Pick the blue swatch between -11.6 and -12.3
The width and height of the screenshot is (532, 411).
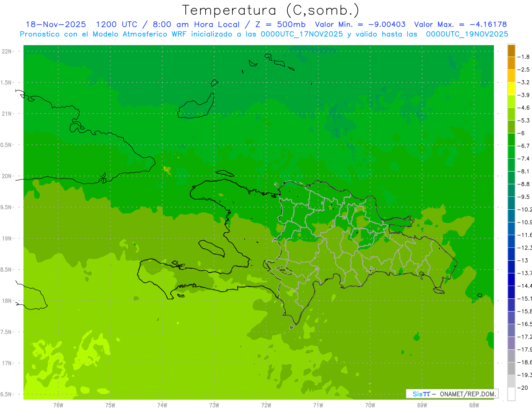(x=511, y=241)
